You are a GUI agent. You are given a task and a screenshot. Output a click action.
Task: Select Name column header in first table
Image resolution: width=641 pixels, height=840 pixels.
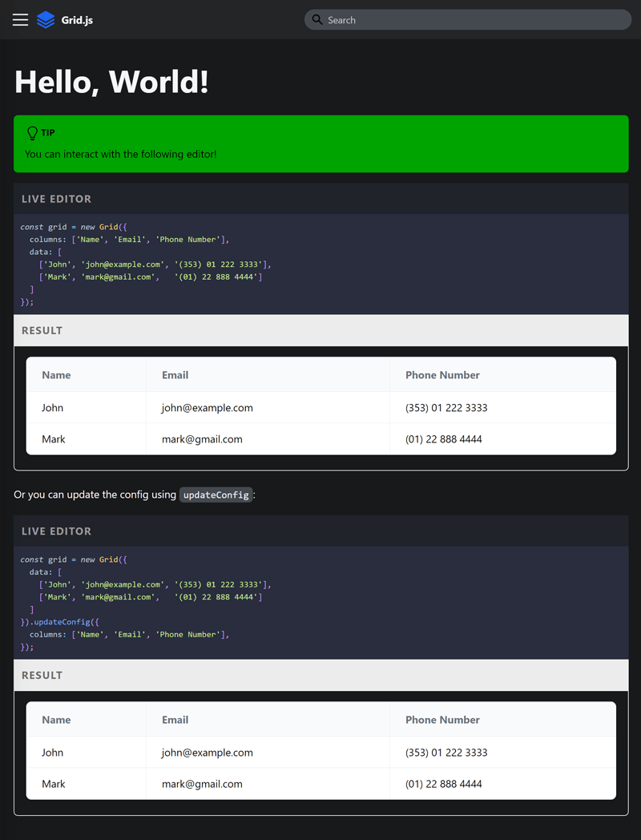tap(56, 375)
